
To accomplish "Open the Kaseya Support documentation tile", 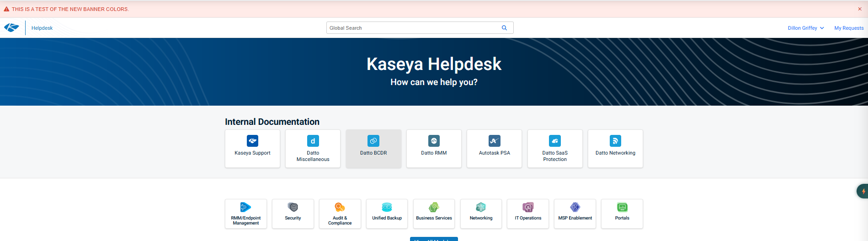I will 252,149.
